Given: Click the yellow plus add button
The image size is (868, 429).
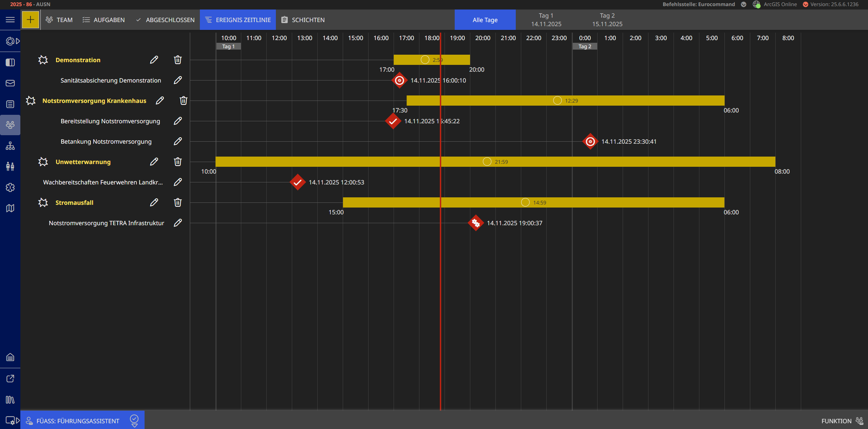Looking at the screenshot, I should (x=30, y=20).
